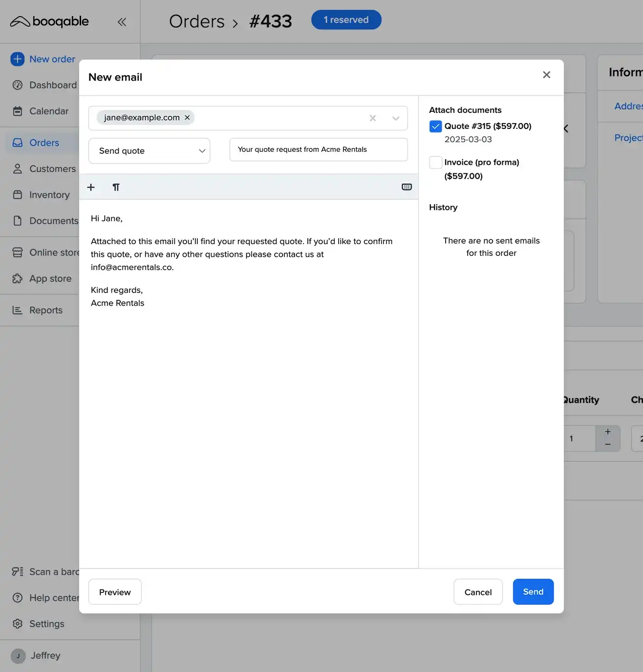Navigate to Orders via the breadcrumb
643x672 pixels.
(197, 21)
